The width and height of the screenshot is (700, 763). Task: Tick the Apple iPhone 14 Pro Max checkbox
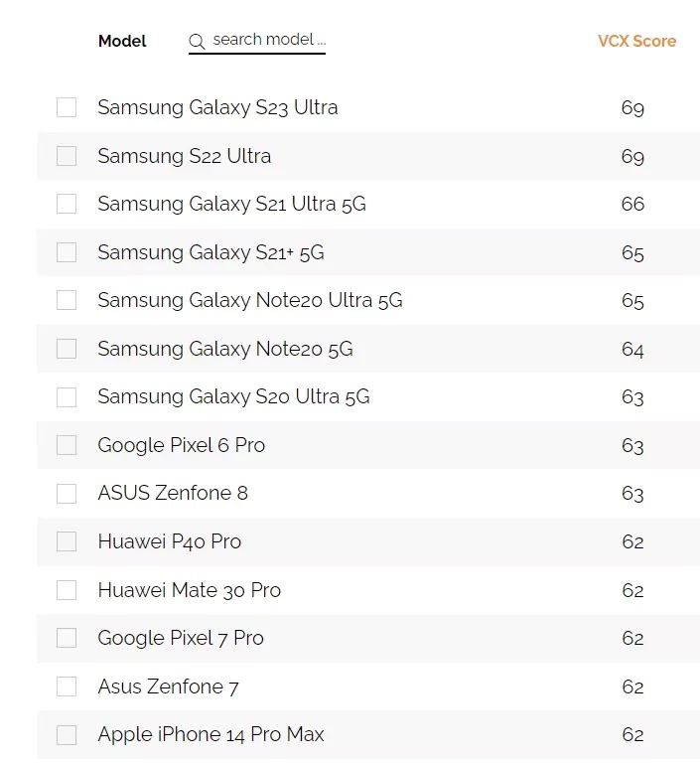67,735
